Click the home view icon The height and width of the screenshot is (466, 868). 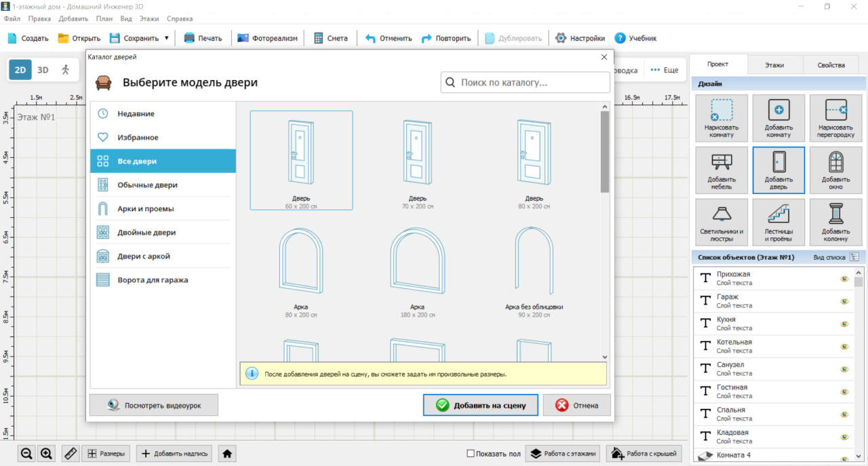[228, 454]
